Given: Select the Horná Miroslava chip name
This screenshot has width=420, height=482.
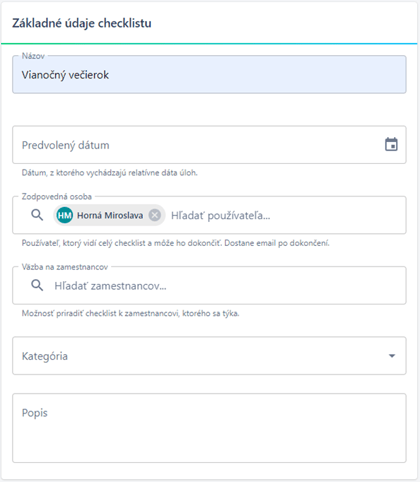Looking at the screenshot, I should (x=110, y=215).
